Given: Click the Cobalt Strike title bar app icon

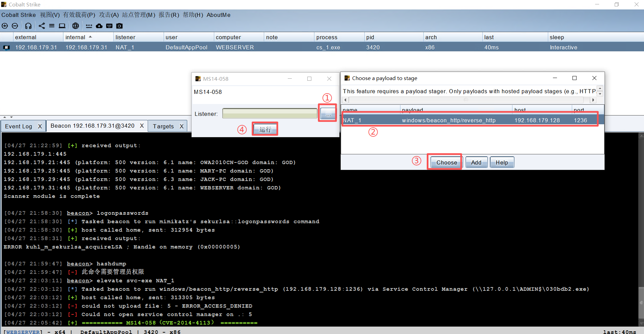Looking at the screenshot, I should click(x=4, y=4).
